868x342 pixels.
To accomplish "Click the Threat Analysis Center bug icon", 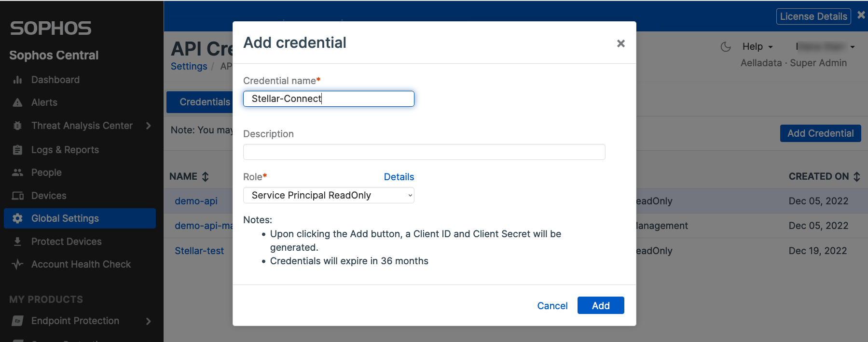I will coord(18,126).
